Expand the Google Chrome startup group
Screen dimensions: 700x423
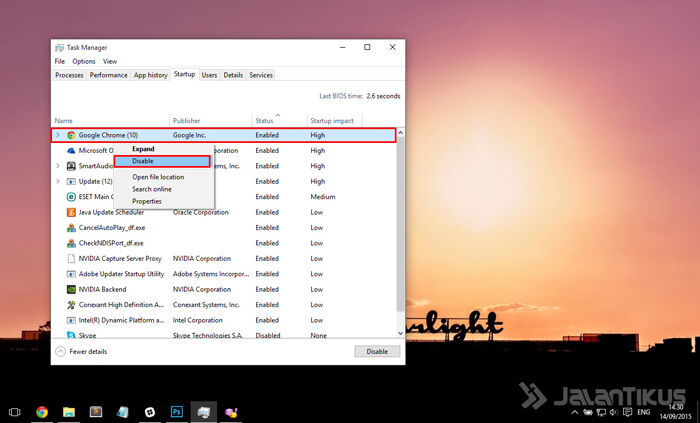tap(58, 135)
